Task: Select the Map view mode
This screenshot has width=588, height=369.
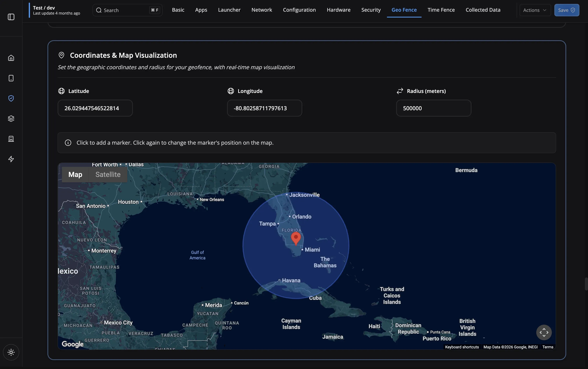Action: [x=75, y=174]
